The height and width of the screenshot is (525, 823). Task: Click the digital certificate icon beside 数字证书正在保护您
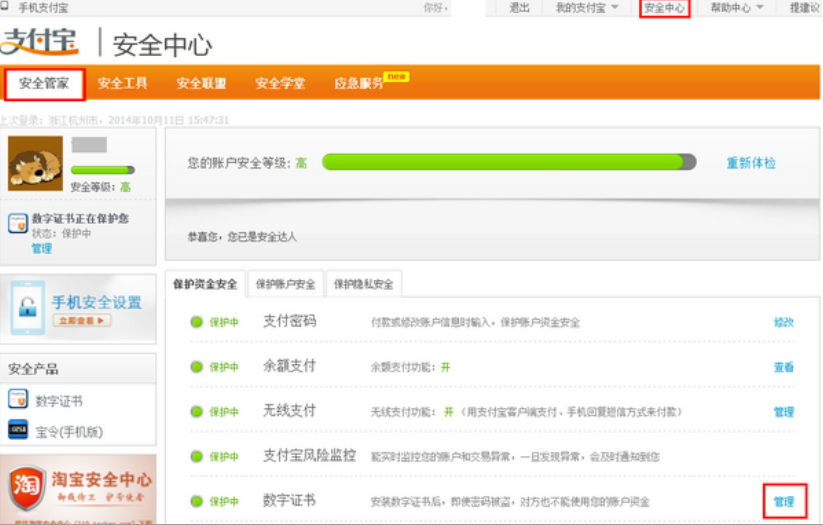coord(17,223)
